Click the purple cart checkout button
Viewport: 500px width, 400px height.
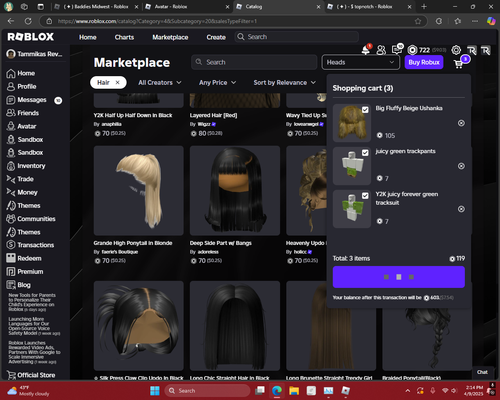(x=399, y=277)
